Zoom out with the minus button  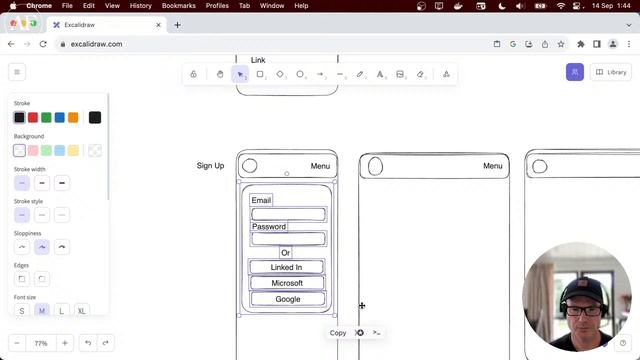pos(17,343)
